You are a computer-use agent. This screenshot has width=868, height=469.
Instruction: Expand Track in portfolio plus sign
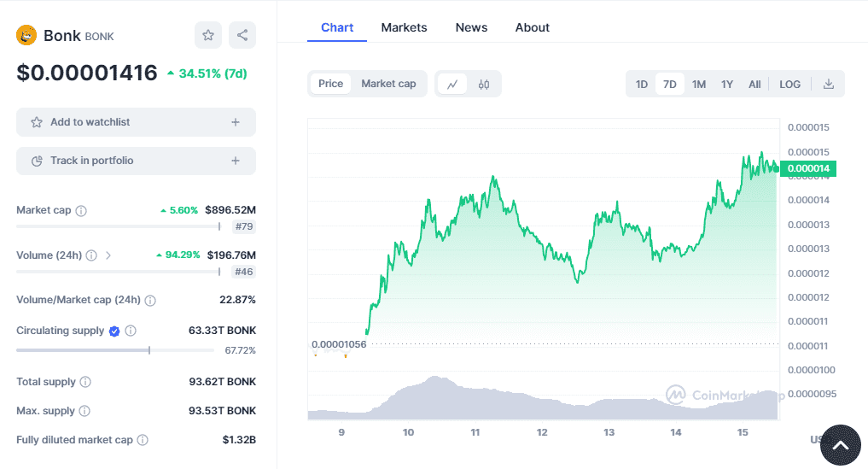coord(236,161)
